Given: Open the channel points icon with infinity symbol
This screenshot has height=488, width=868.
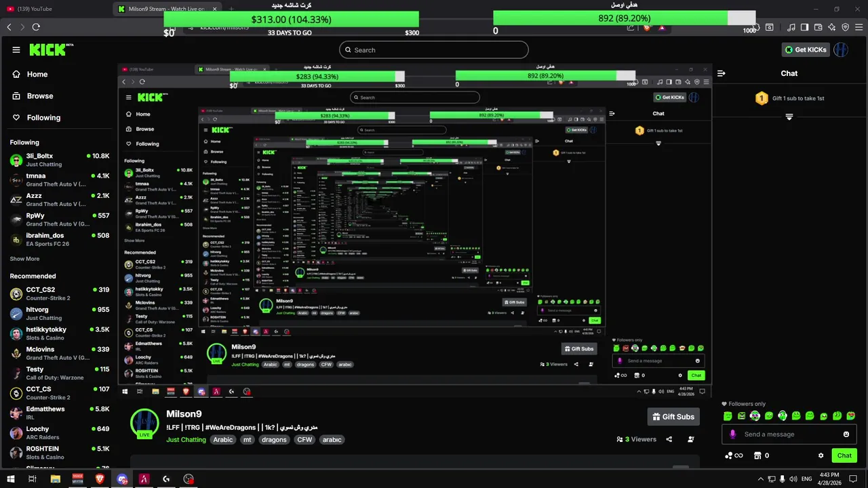Looking at the screenshot, I should pos(734,455).
